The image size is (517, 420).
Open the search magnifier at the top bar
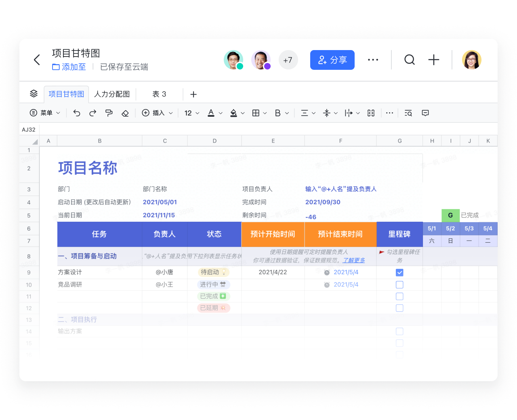[410, 59]
